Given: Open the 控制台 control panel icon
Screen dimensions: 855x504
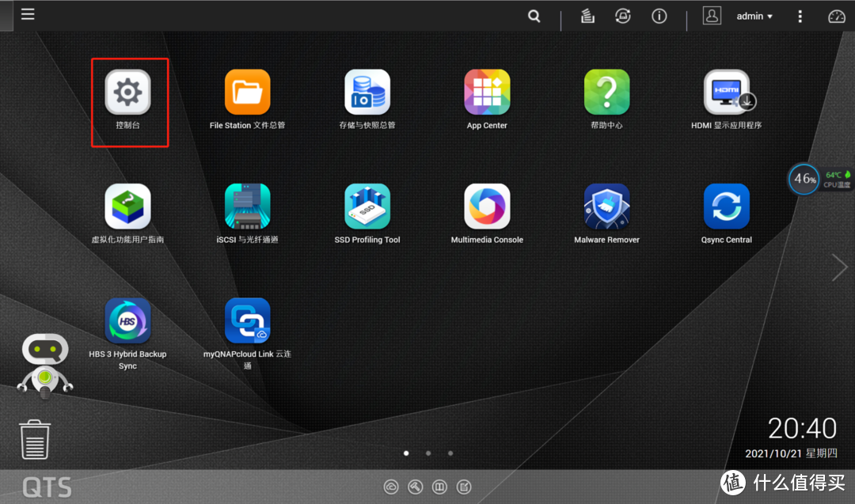Looking at the screenshot, I should 127,92.
